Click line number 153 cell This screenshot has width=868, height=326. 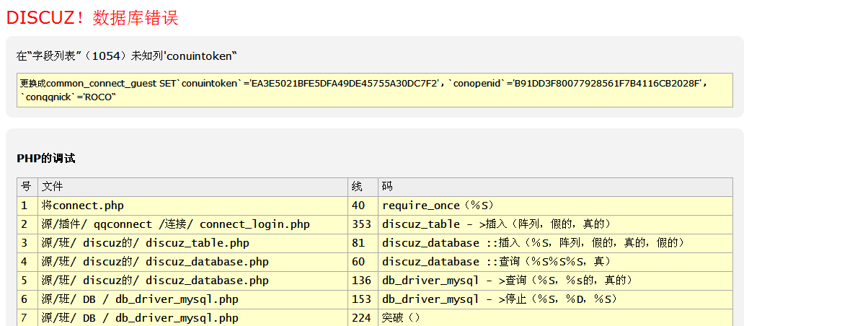[360, 299]
